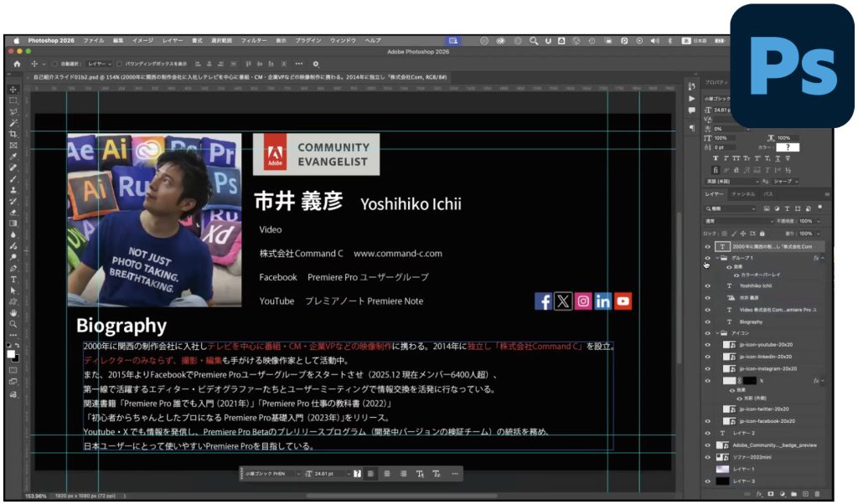Click the text color swatch in properties
858x504 pixels.
(788, 147)
